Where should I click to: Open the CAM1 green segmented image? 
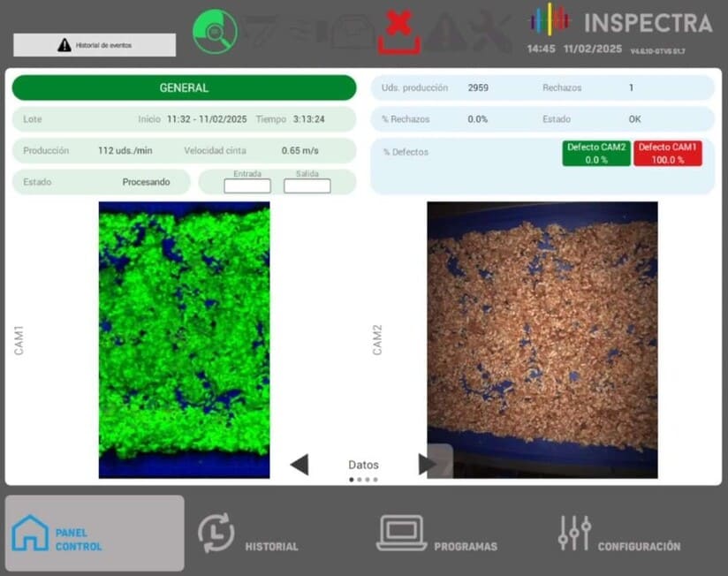click(184, 340)
